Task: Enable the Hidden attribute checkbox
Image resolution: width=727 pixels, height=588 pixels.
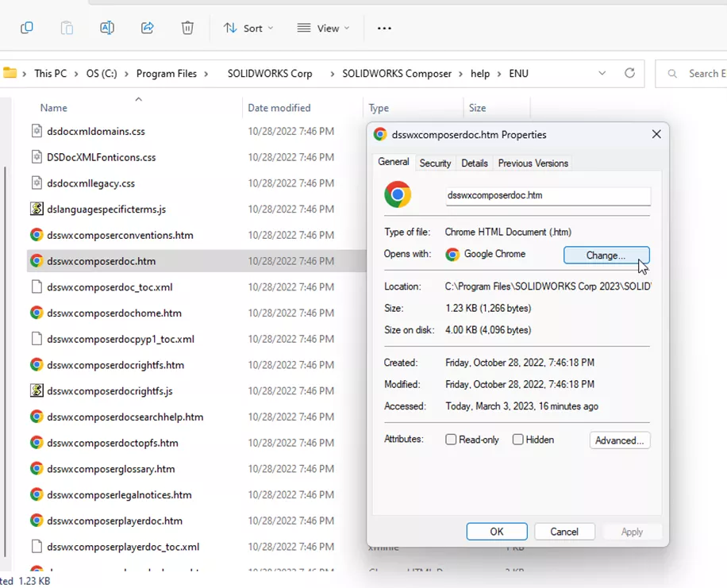Action: [x=517, y=440]
